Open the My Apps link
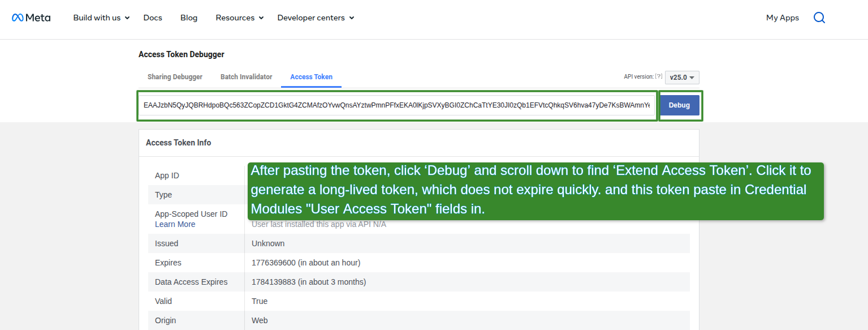The height and width of the screenshot is (330, 868). coord(782,18)
